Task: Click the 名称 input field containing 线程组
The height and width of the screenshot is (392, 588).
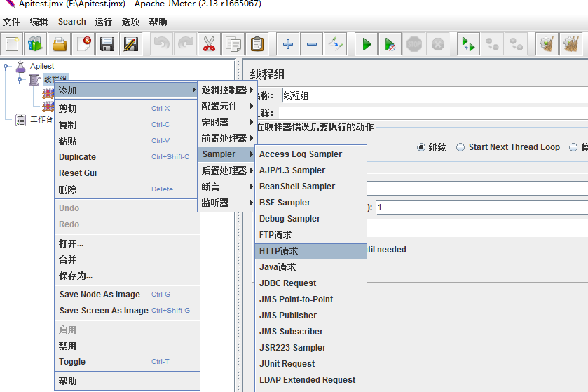Action: 435,95
